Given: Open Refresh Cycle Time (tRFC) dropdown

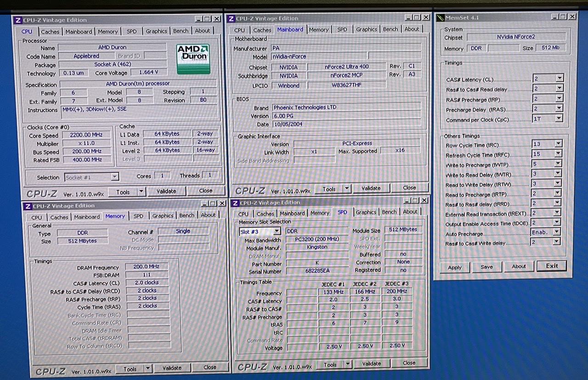Looking at the screenshot, I should tap(558, 154).
